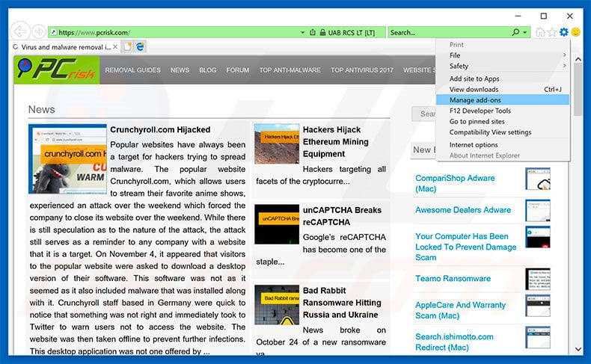Select View downloads menu entry

tap(503, 89)
